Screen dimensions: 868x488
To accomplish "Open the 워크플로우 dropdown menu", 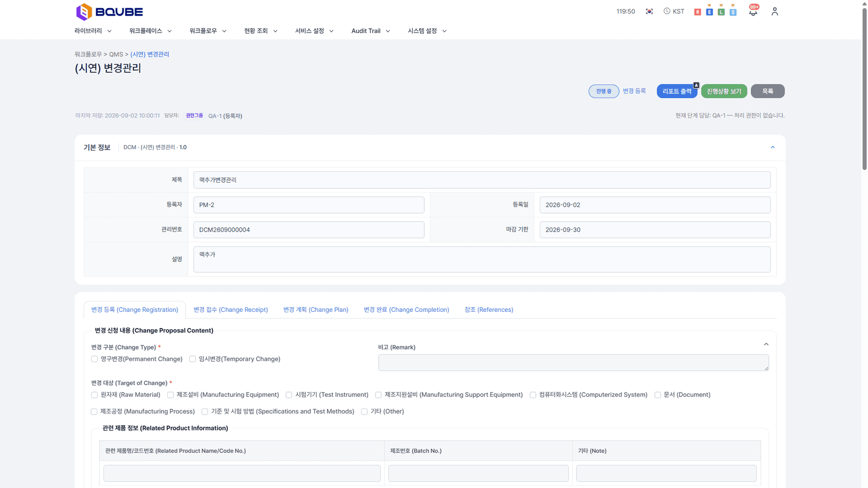I will click(208, 31).
